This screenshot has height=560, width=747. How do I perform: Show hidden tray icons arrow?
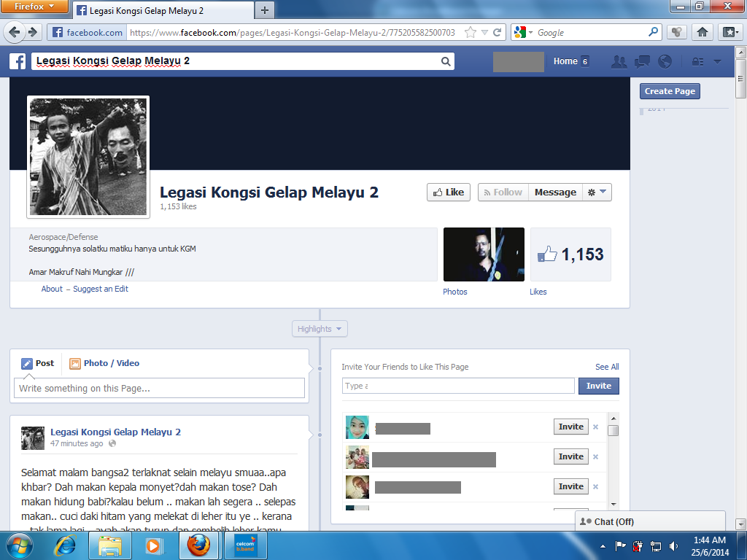[x=603, y=546]
